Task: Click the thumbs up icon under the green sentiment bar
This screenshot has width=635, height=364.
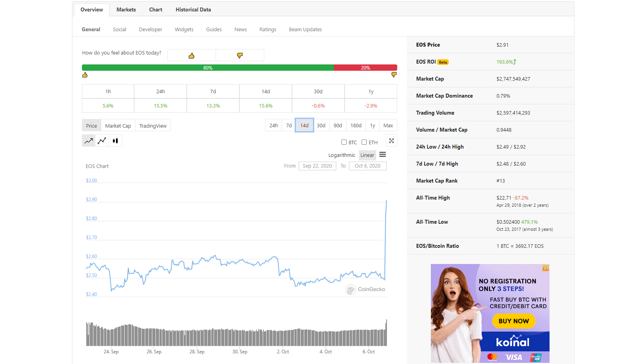Action: pos(85,75)
